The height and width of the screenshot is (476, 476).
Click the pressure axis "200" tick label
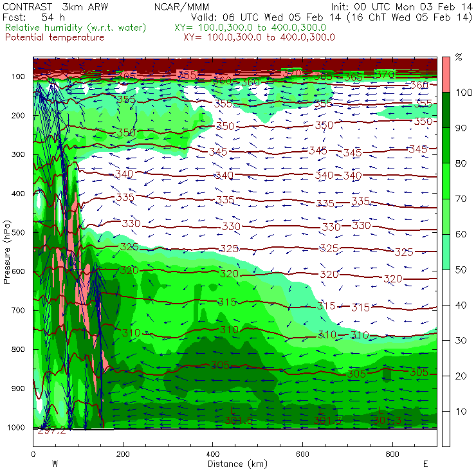pos(18,116)
